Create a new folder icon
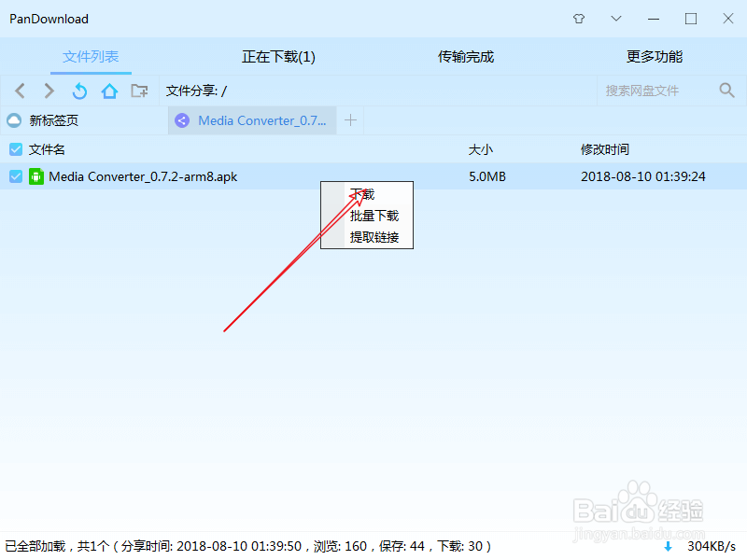 139,91
